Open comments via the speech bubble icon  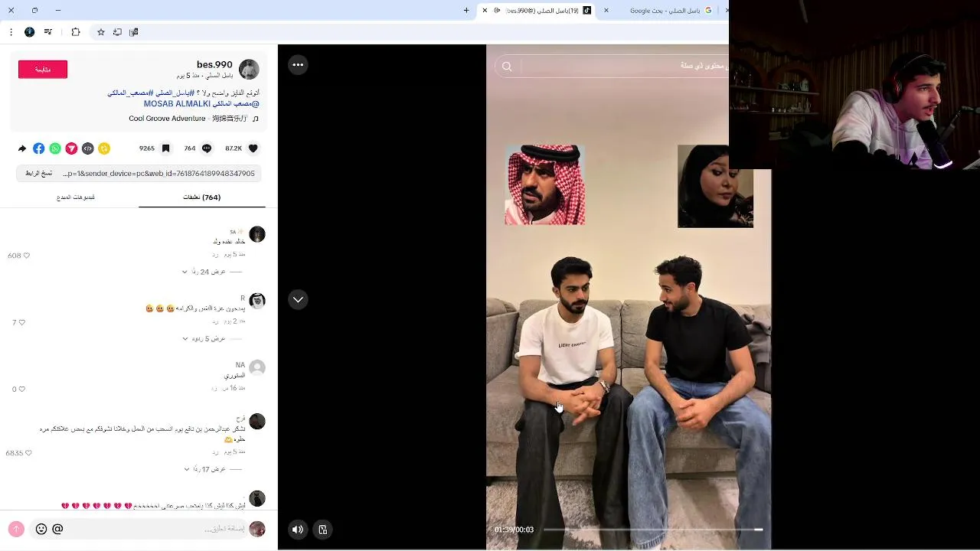tap(207, 148)
